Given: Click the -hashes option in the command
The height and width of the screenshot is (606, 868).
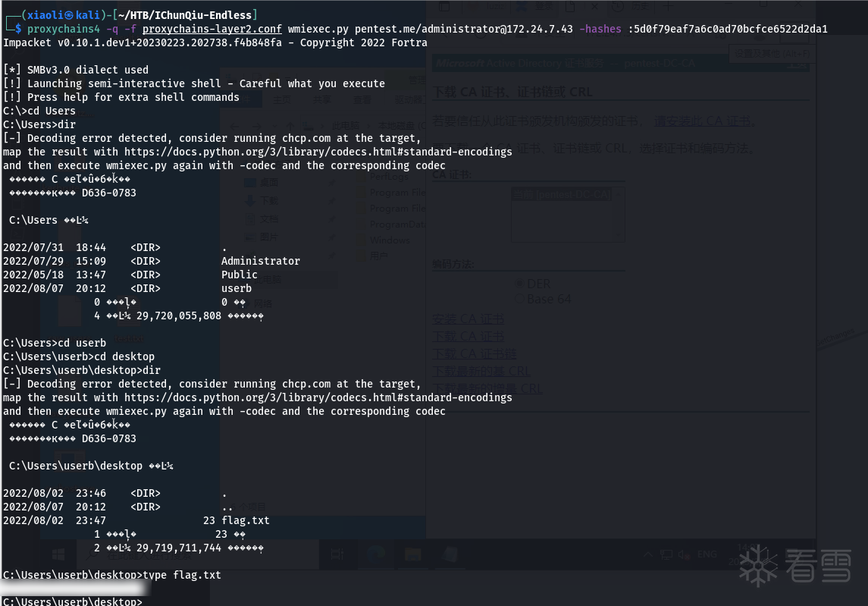Looking at the screenshot, I should [600, 29].
